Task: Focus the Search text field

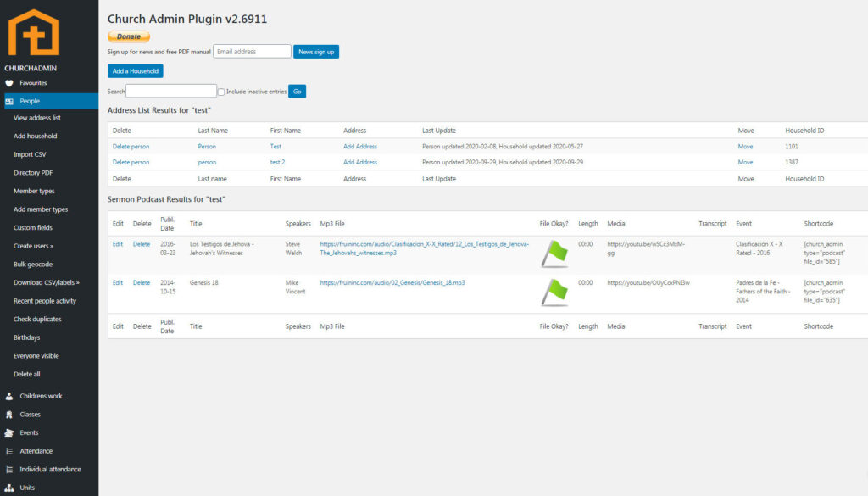Action: pyautogui.click(x=171, y=91)
